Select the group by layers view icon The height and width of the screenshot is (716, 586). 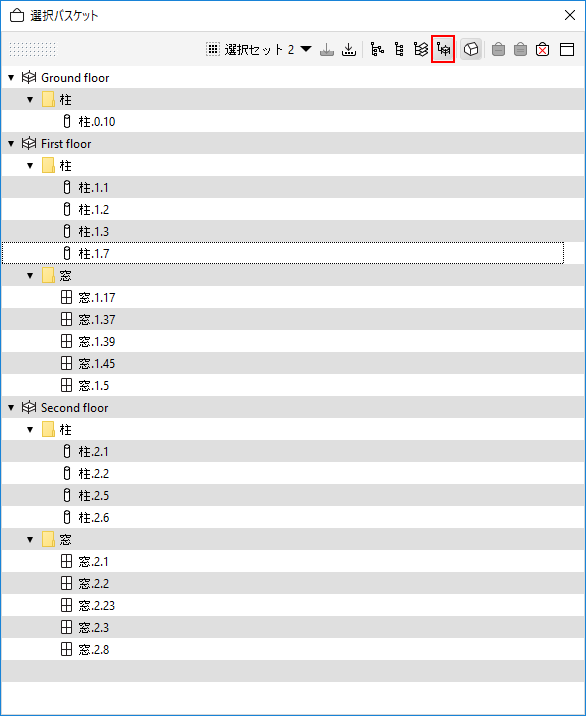coord(421,49)
